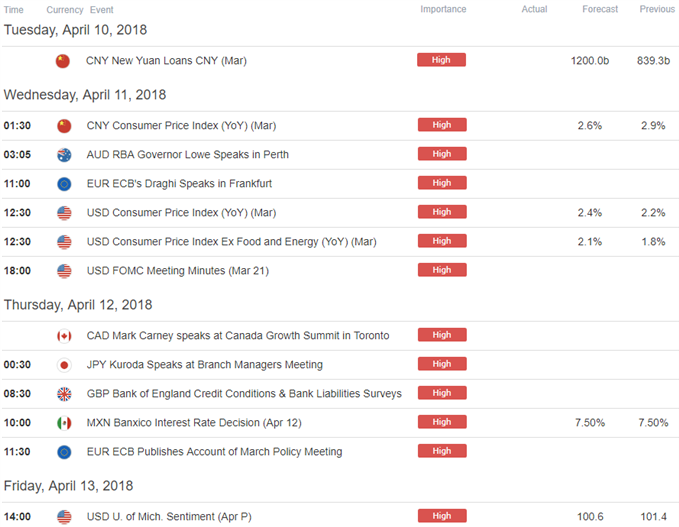Image resolution: width=679 pixels, height=527 pixels.
Task: Open EUR ECB Publishes Account of March Policy Meeting
Action: coord(214,452)
